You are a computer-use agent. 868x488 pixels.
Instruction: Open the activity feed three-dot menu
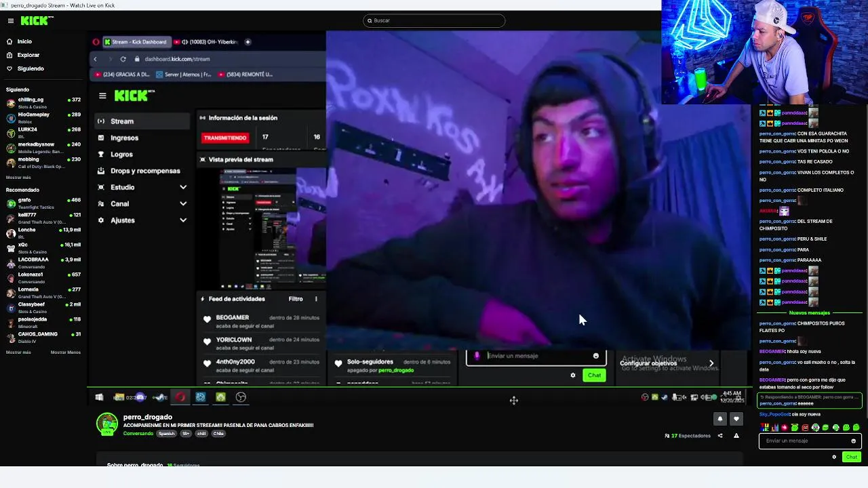click(x=316, y=299)
